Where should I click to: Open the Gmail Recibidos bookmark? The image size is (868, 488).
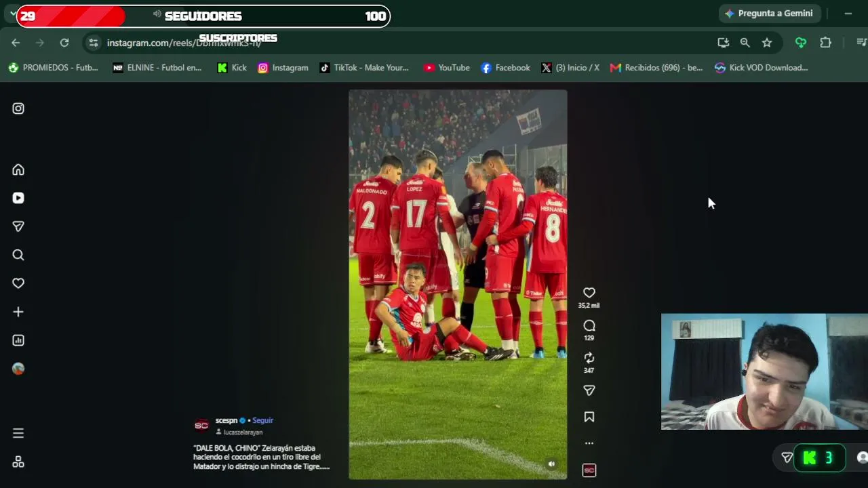tap(656, 68)
